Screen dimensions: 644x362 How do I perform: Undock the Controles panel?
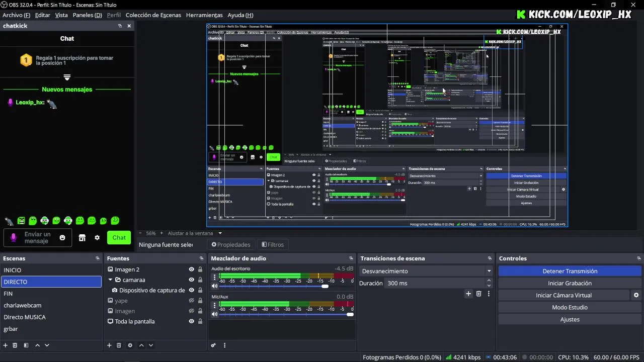(638, 258)
